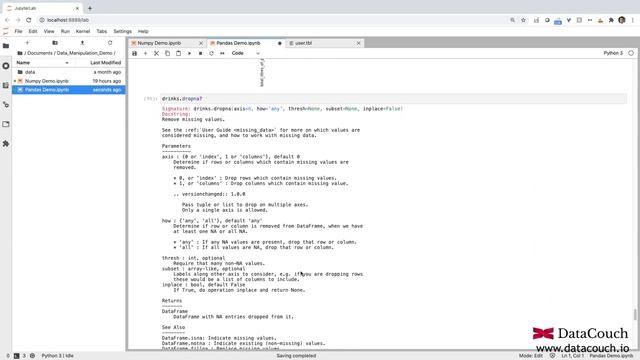Open the Running Terminals and Kernels sidebar icon
640x360 pixels.
pos(6,66)
